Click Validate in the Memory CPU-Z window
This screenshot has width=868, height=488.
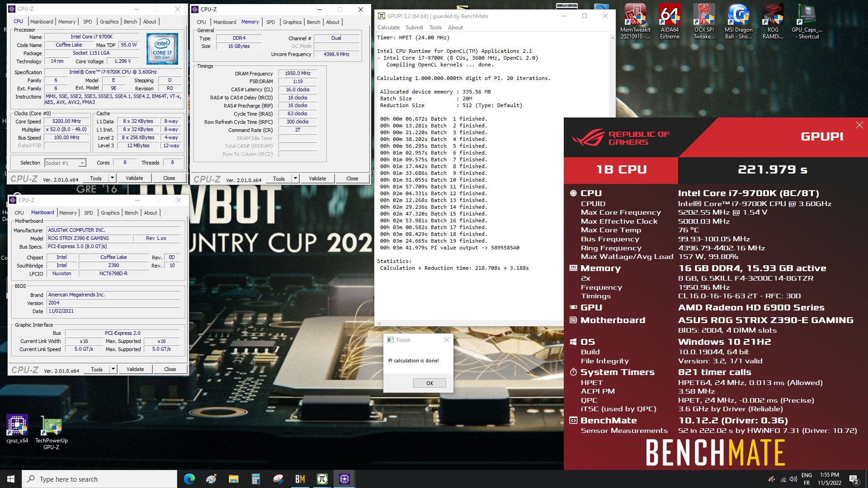317,178
